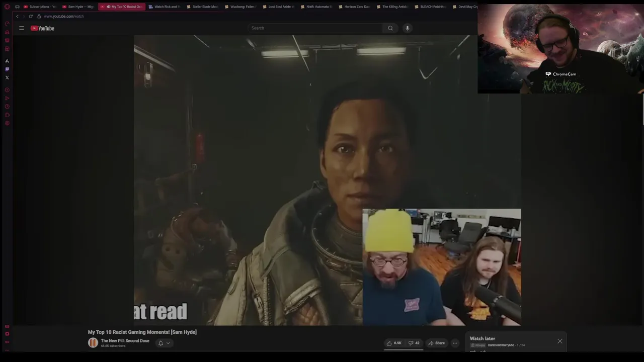Click the browser vertical scrollbar
644x362 pixels.
(x=643, y=110)
